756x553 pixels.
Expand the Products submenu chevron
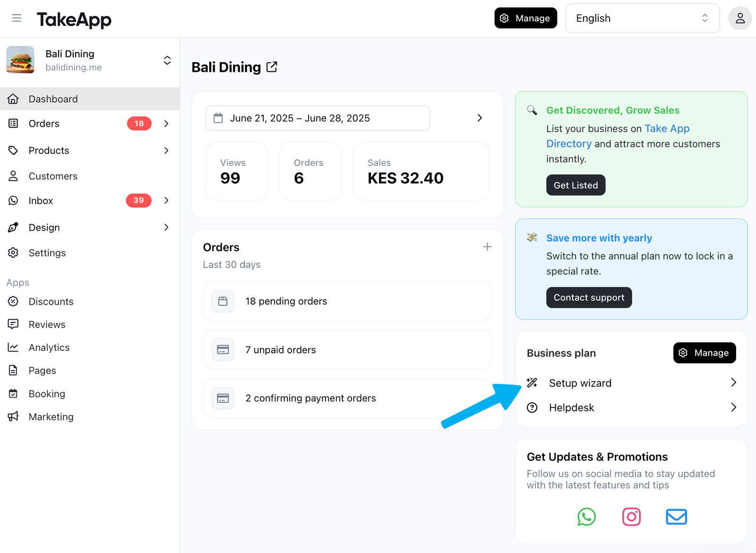click(166, 151)
